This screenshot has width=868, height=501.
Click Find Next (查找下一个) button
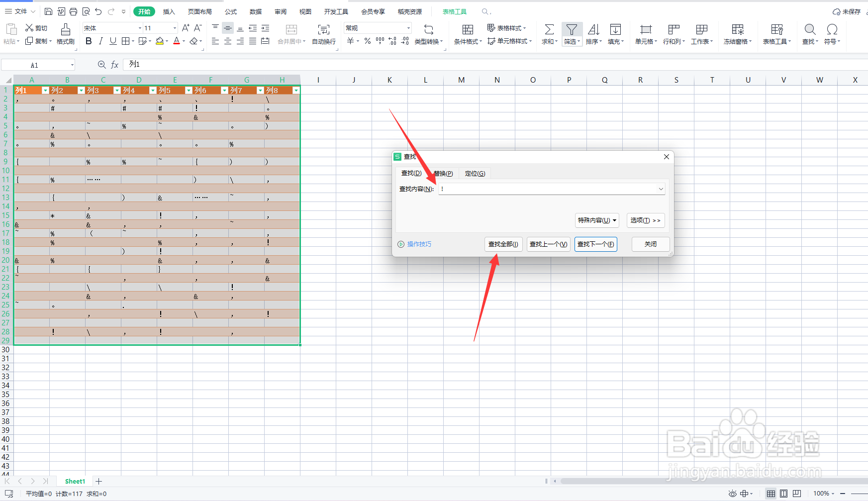[x=595, y=244]
